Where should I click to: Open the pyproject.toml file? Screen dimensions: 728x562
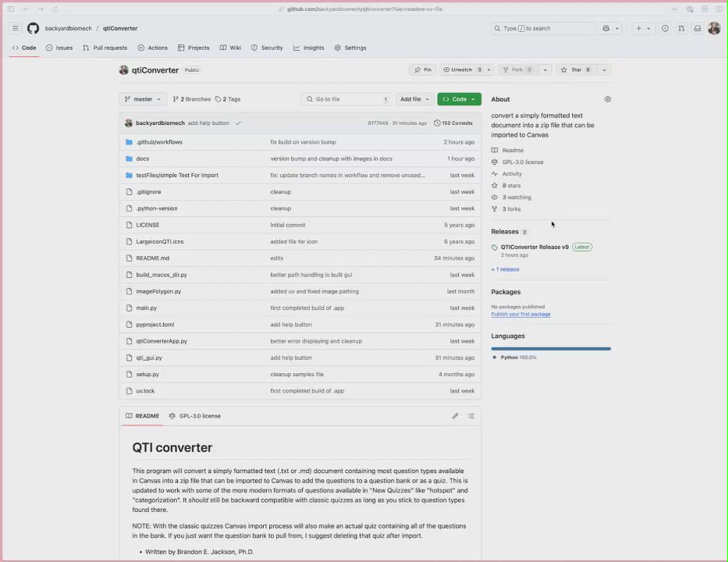click(x=155, y=325)
